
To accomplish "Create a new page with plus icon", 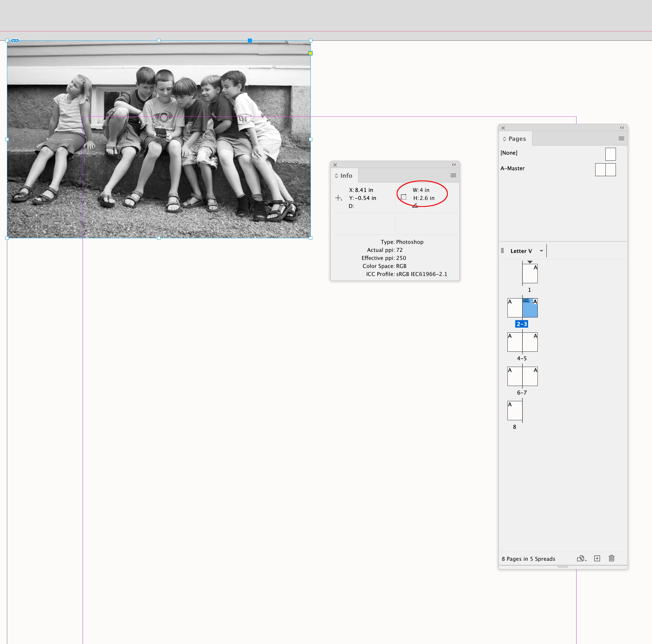I will tap(597, 558).
